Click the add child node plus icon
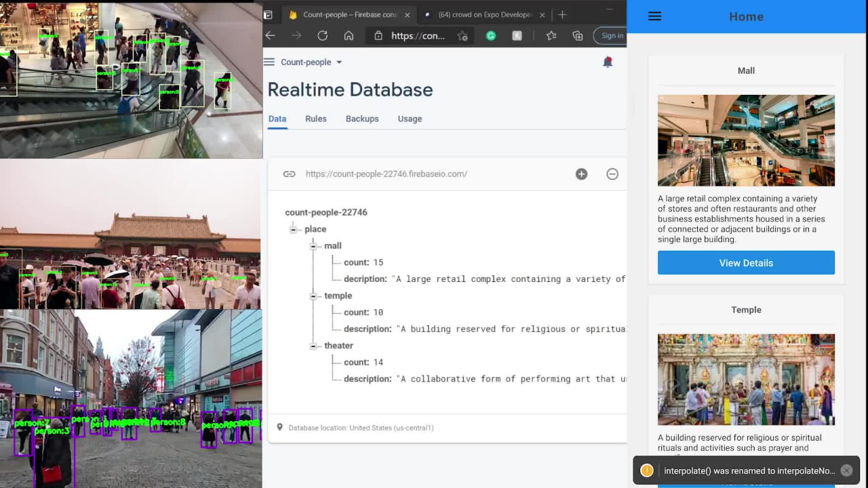868x488 pixels. pyautogui.click(x=581, y=174)
